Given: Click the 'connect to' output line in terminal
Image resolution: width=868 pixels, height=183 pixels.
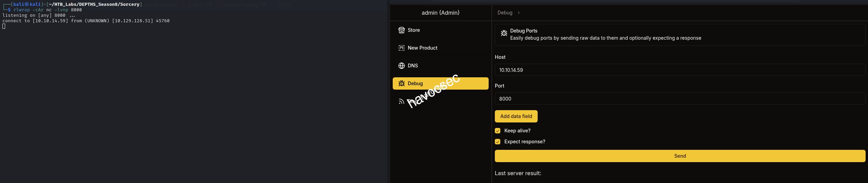Looking at the screenshot, I should point(86,21).
